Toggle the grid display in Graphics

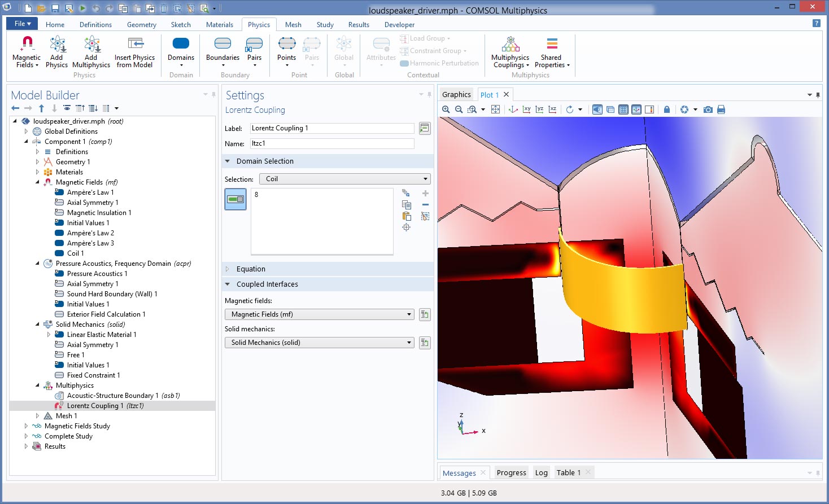point(623,109)
